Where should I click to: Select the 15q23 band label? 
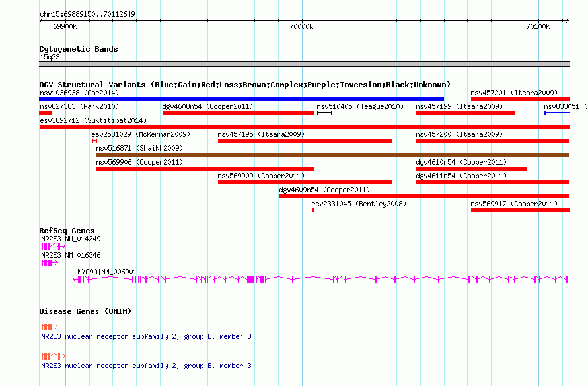(50, 57)
